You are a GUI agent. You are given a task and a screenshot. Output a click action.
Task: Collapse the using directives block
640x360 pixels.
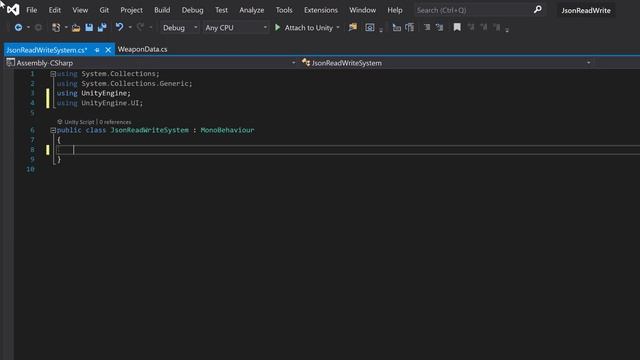tap(53, 74)
